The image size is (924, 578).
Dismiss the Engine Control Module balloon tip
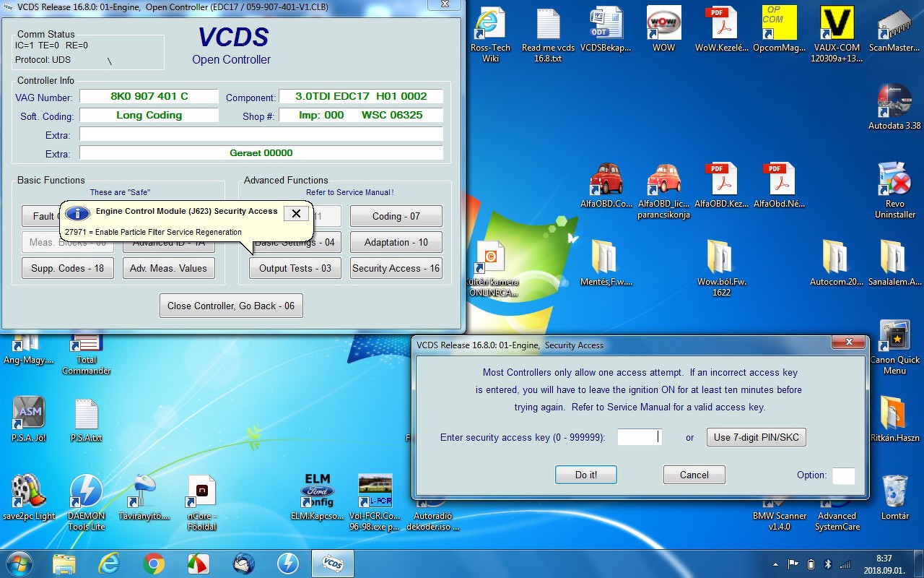pos(296,213)
